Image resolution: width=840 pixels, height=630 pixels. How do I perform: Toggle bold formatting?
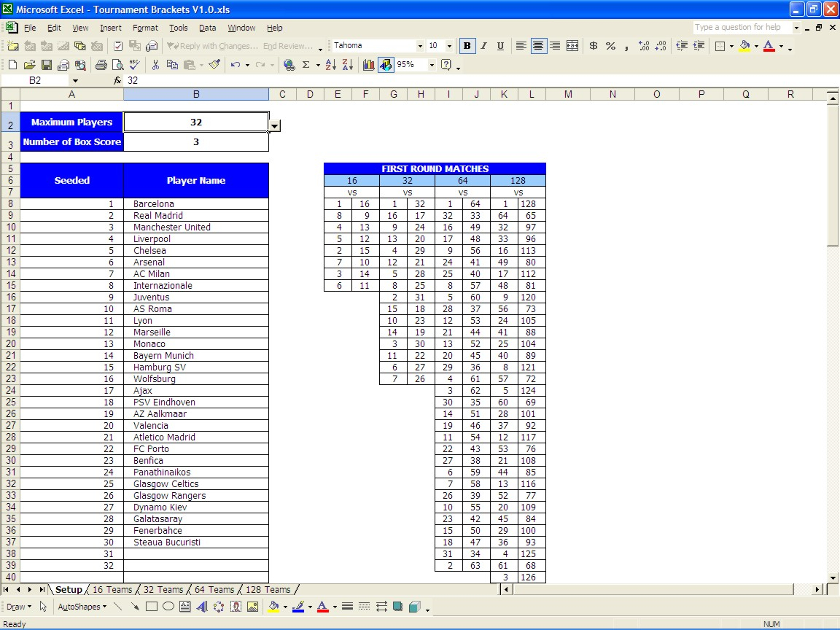pos(467,46)
